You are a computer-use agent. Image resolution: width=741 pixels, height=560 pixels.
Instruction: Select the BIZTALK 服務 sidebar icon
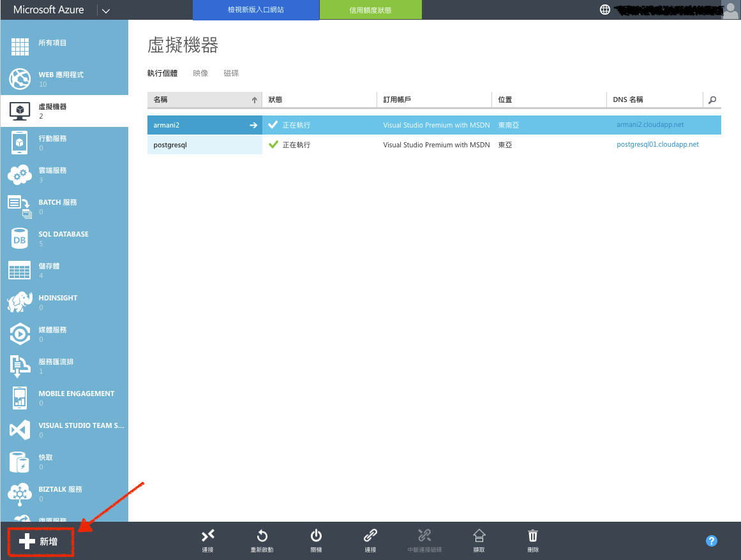pos(19,494)
